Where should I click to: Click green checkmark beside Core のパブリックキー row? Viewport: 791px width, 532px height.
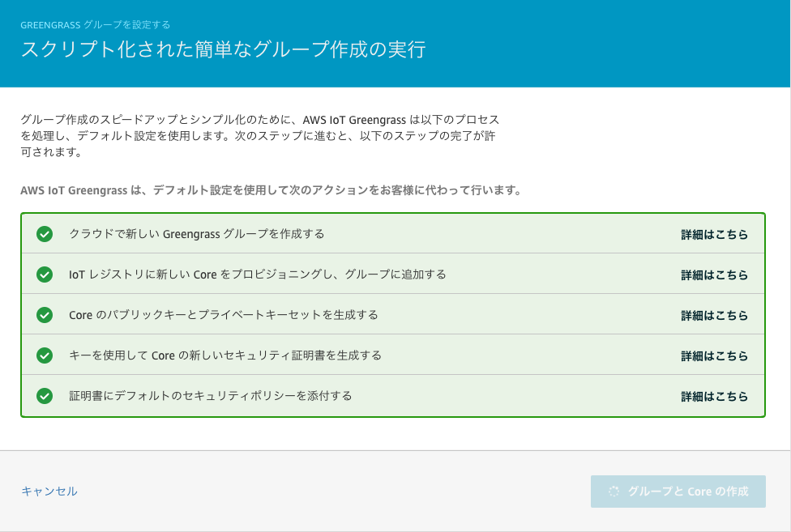pyautogui.click(x=45, y=315)
